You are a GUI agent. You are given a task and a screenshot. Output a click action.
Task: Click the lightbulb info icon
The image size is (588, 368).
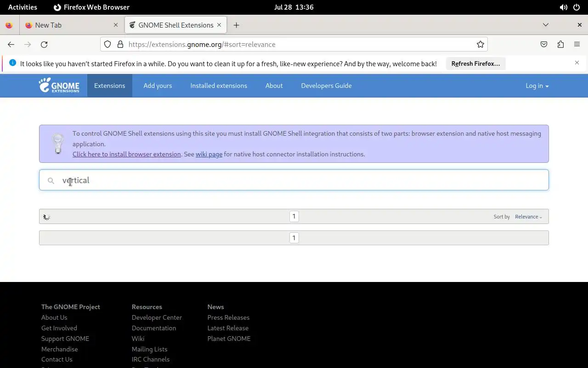coord(58,144)
